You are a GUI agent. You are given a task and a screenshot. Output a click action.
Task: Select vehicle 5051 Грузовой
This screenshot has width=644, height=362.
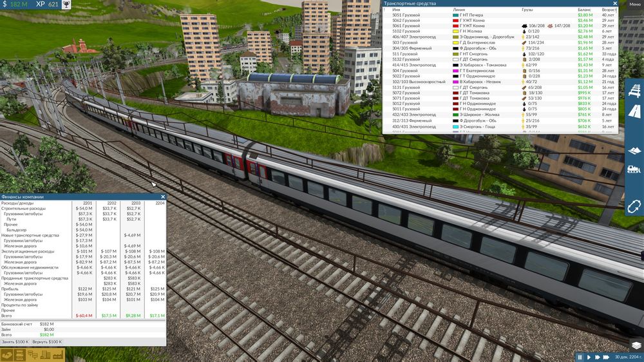[406, 15]
